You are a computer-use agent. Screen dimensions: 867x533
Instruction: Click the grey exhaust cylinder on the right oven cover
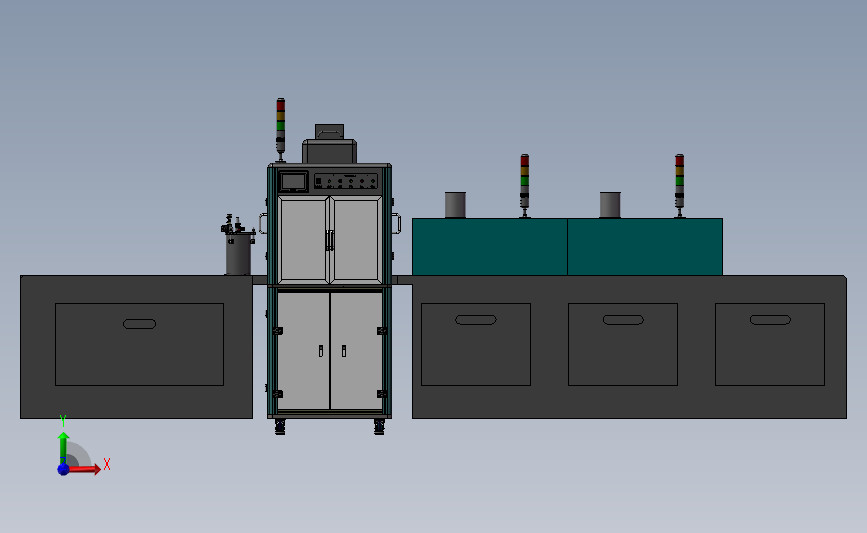click(610, 205)
